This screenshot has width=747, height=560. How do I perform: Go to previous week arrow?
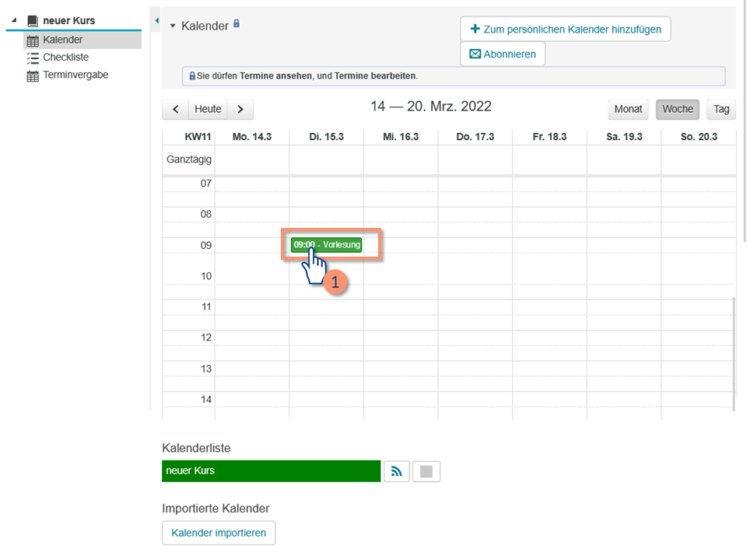click(175, 109)
